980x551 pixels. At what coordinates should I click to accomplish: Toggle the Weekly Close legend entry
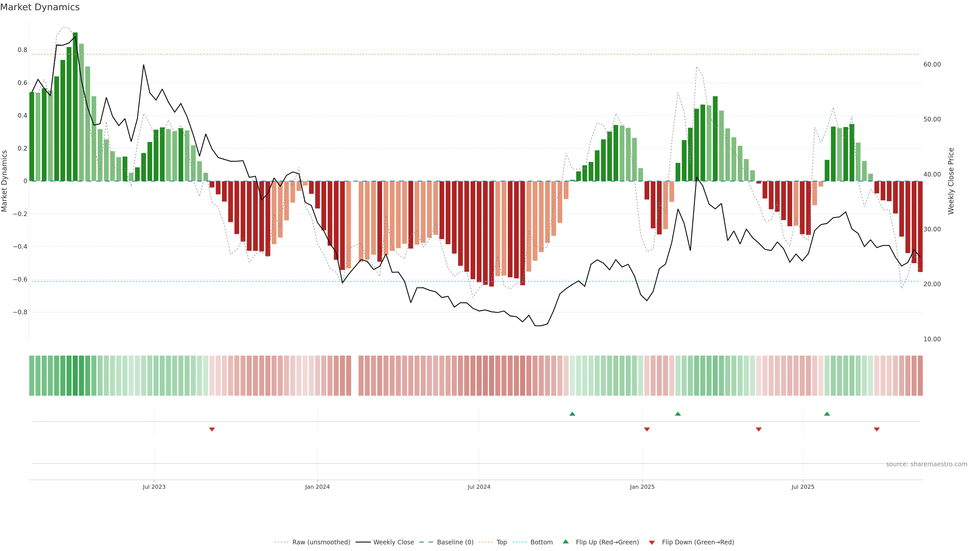[x=393, y=542]
